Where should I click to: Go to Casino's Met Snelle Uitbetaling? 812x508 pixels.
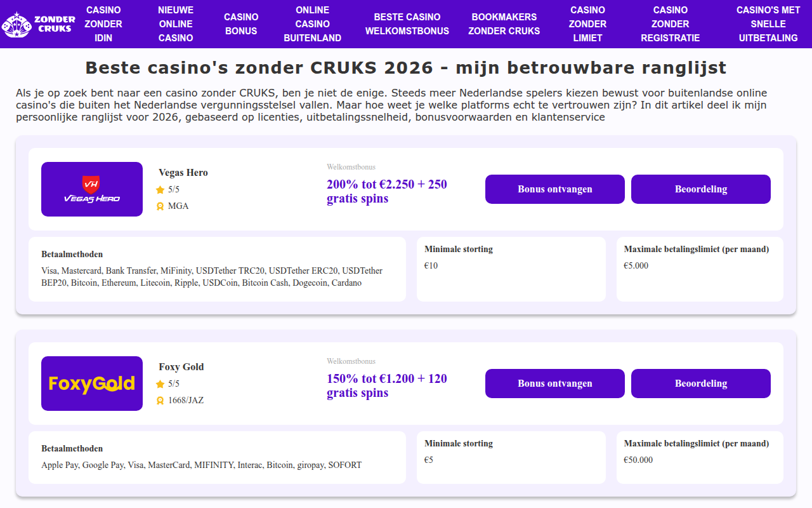[768, 24]
